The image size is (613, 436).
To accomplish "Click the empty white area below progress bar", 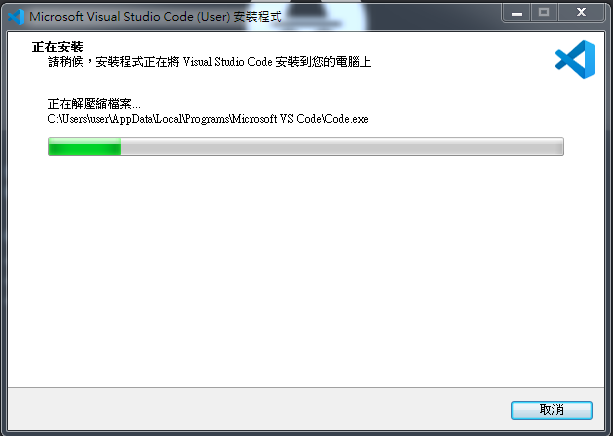I will pyautogui.click(x=305, y=270).
